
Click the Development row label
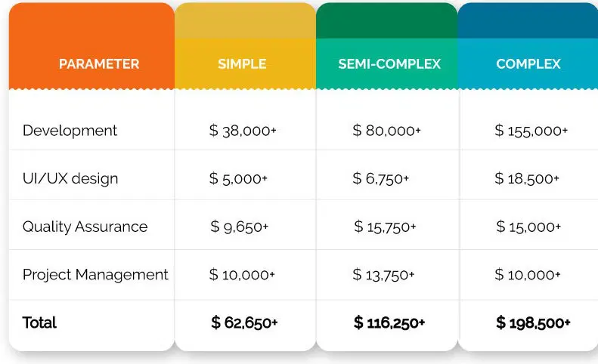(70, 131)
